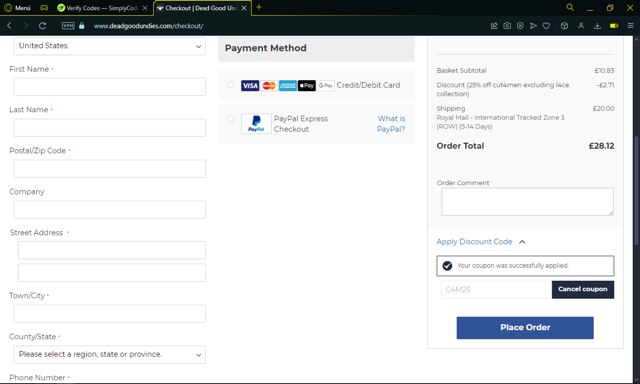Click the Mastercard logo

269,85
